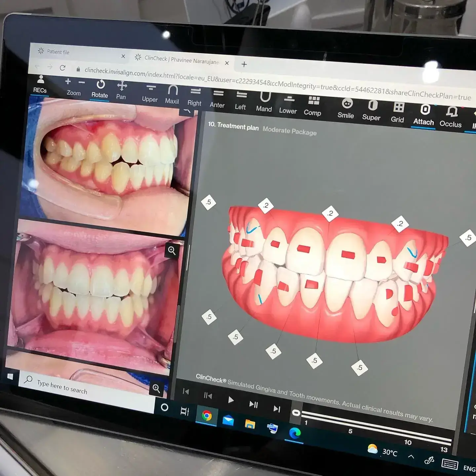Open a new browser tab
This screenshot has height=476, width=476.
pyautogui.click(x=244, y=64)
